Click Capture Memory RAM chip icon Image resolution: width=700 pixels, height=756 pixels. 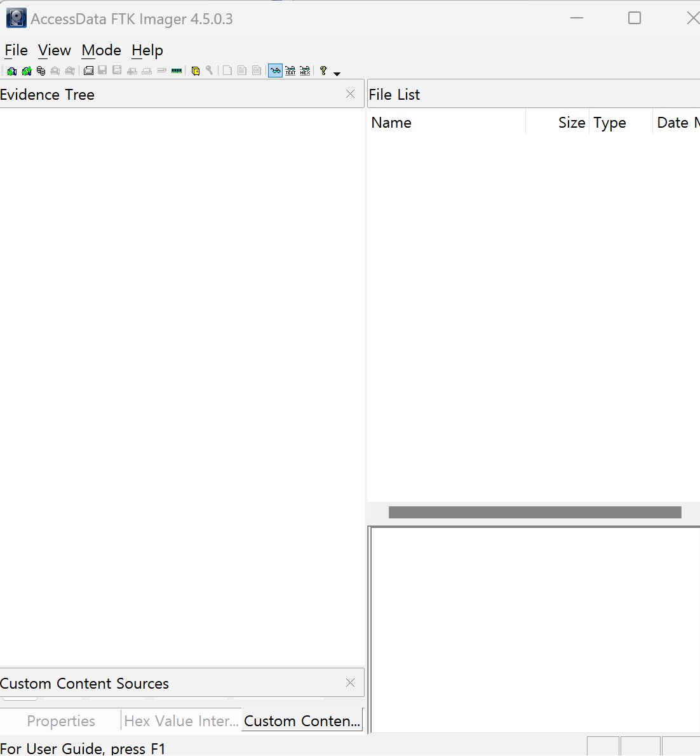click(x=177, y=71)
